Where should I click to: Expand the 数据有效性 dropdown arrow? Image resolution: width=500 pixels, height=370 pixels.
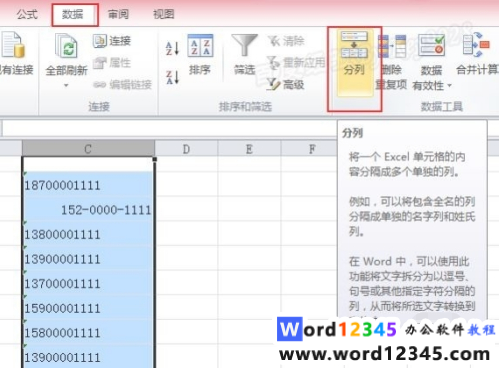click(x=450, y=86)
